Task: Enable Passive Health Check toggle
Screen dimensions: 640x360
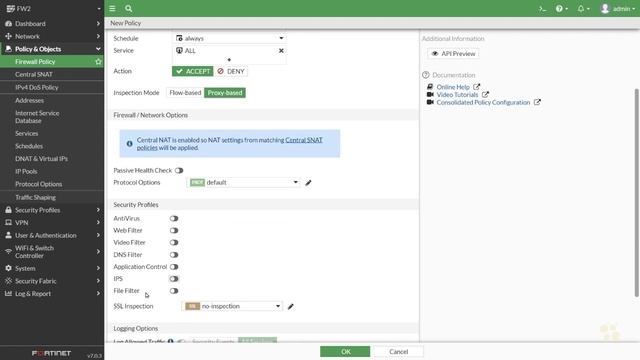Action: [179, 170]
